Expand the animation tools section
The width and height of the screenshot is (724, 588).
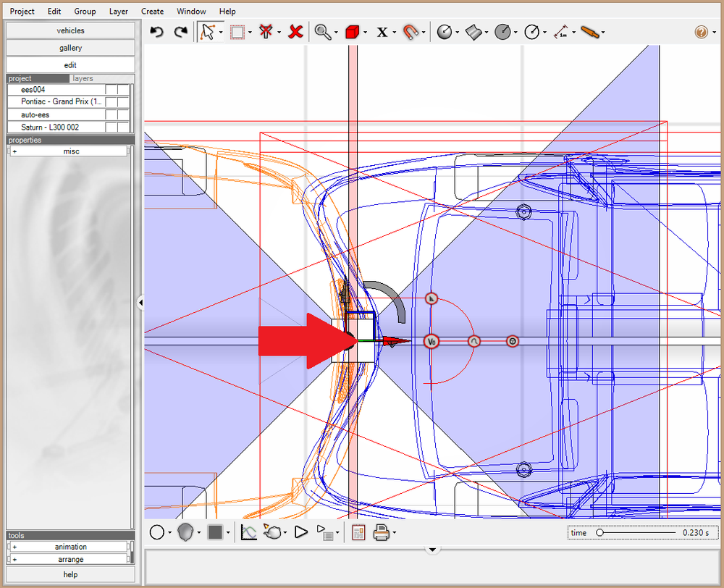14,547
